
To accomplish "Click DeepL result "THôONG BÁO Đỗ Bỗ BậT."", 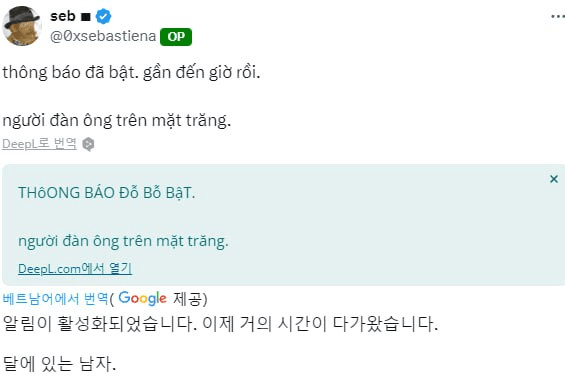I will click(x=107, y=193).
